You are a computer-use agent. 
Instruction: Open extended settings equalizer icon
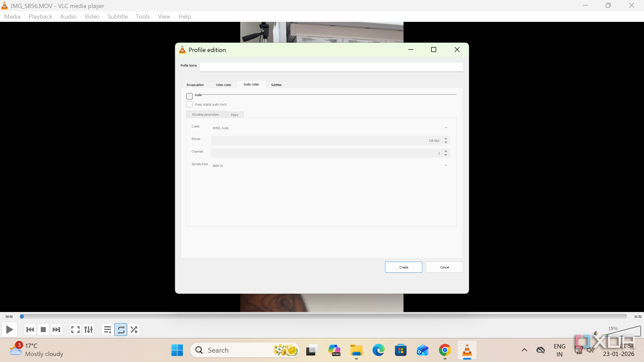[89, 329]
